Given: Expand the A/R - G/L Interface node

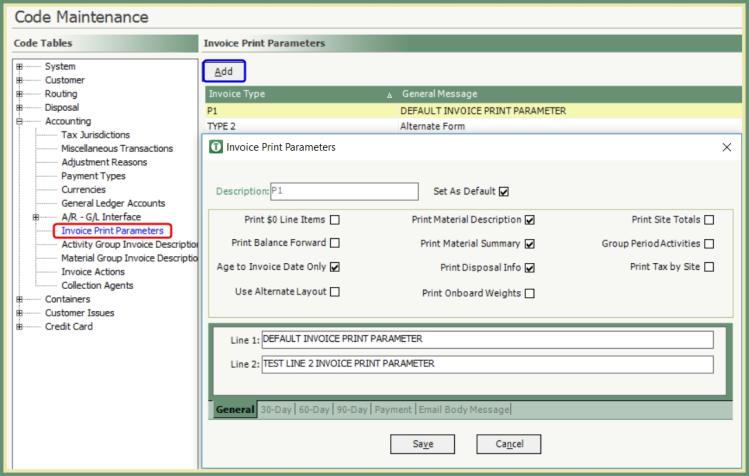Looking at the screenshot, I should coord(37,217).
